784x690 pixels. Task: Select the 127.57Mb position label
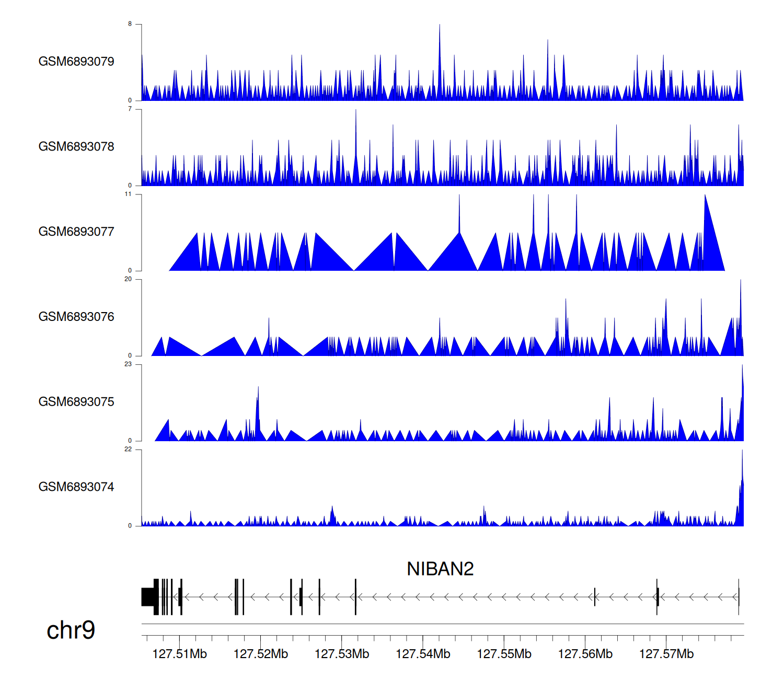tap(666, 654)
